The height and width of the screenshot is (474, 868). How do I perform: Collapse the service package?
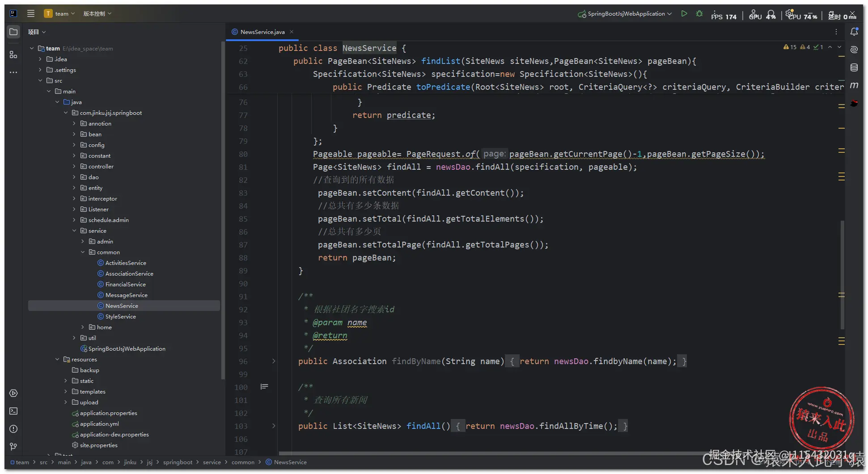tap(74, 231)
